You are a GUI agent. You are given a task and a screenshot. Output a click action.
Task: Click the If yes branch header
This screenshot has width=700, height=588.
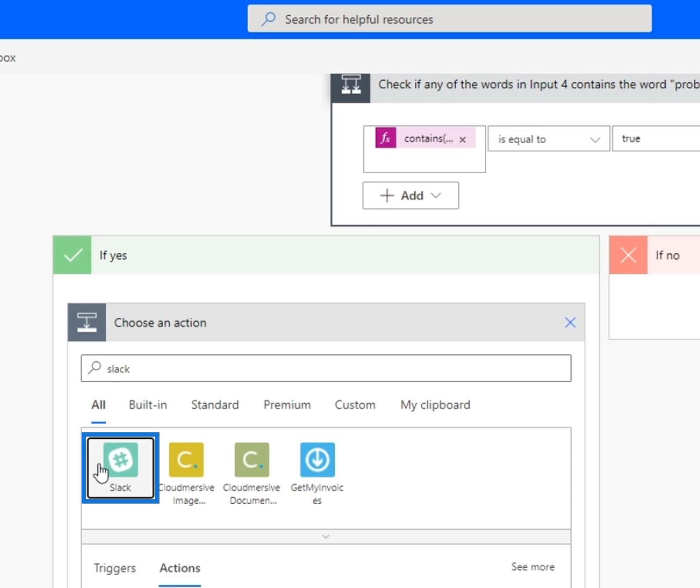click(x=326, y=255)
